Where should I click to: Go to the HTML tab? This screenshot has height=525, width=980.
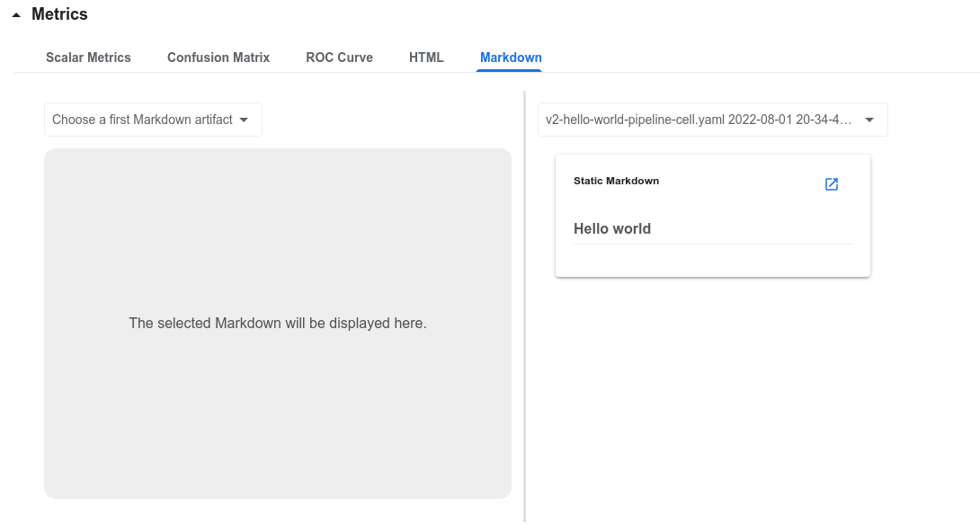click(x=426, y=58)
